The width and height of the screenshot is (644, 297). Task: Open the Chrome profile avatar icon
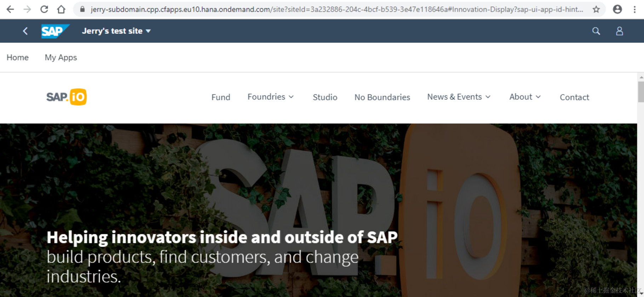617,9
